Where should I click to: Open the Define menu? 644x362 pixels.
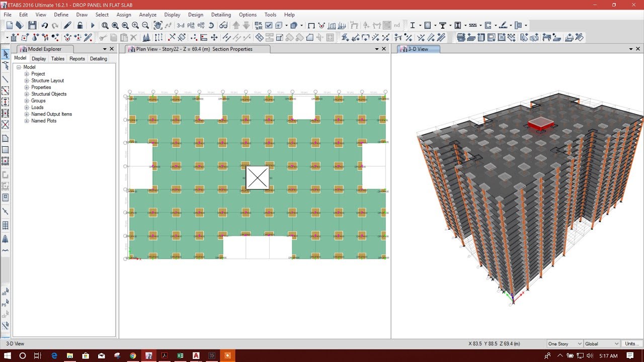[x=61, y=15]
